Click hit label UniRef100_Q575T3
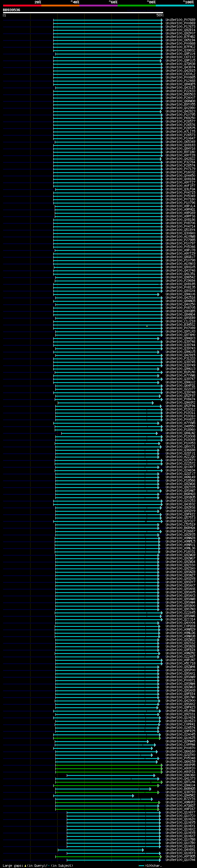Viewport: 197px width, 868px height. point(180,518)
